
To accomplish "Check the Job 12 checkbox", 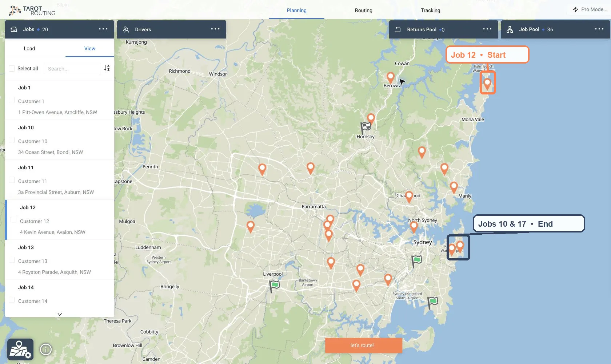I will [x=13, y=220].
